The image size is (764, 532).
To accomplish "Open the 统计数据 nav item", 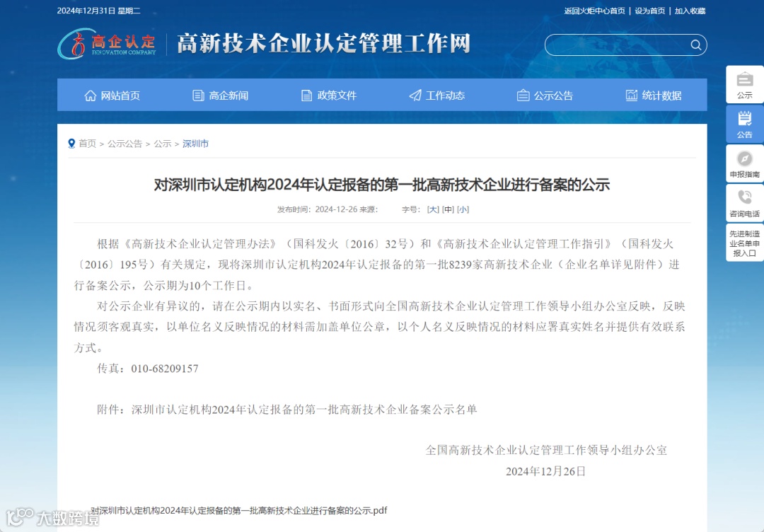I will (654, 96).
